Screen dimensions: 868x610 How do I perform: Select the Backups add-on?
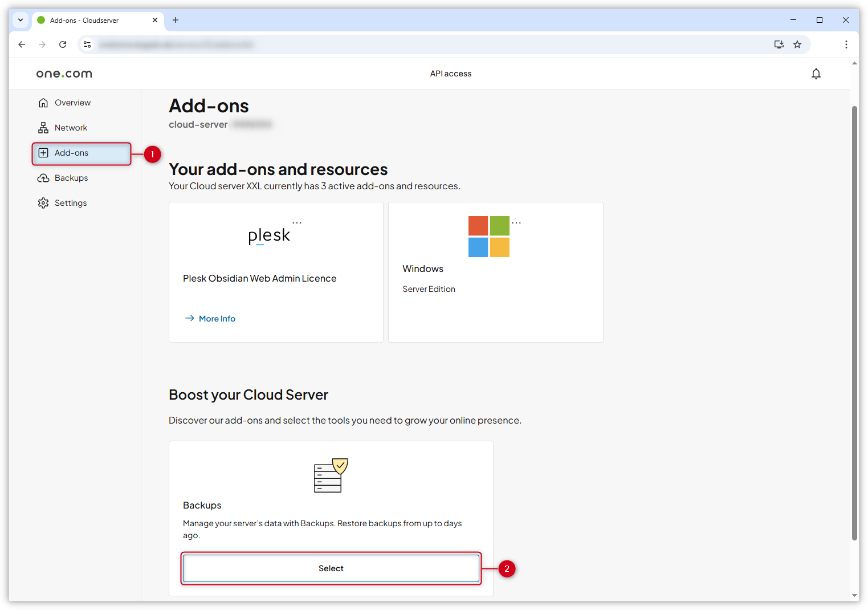click(331, 568)
